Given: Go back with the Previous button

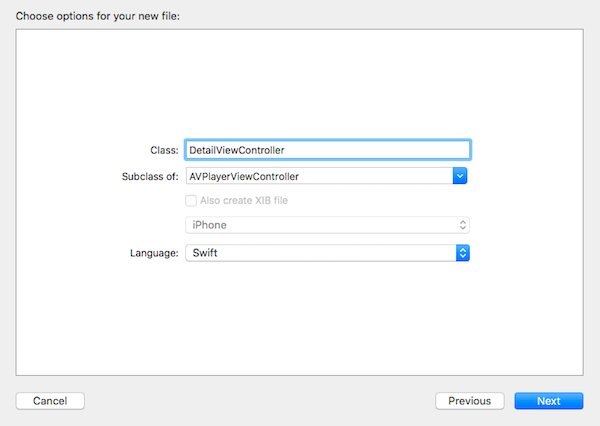Looking at the screenshot, I should [470, 401].
